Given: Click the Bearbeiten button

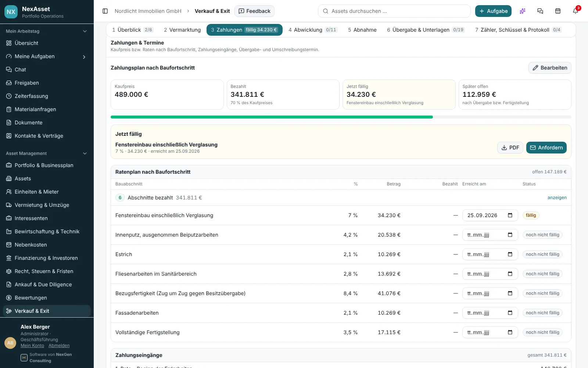Looking at the screenshot, I should (550, 68).
